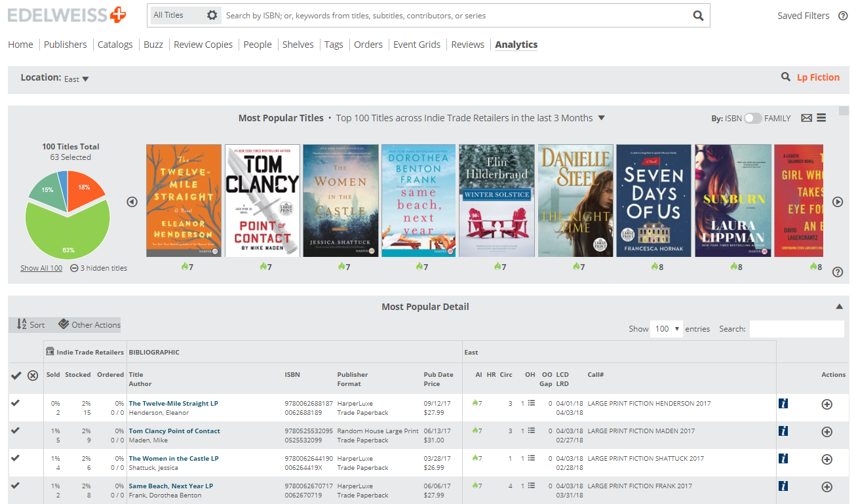Click plus action for Twelve-Mile Straight LP
Viewport: 856px width, 504px height.
pyautogui.click(x=827, y=404)
